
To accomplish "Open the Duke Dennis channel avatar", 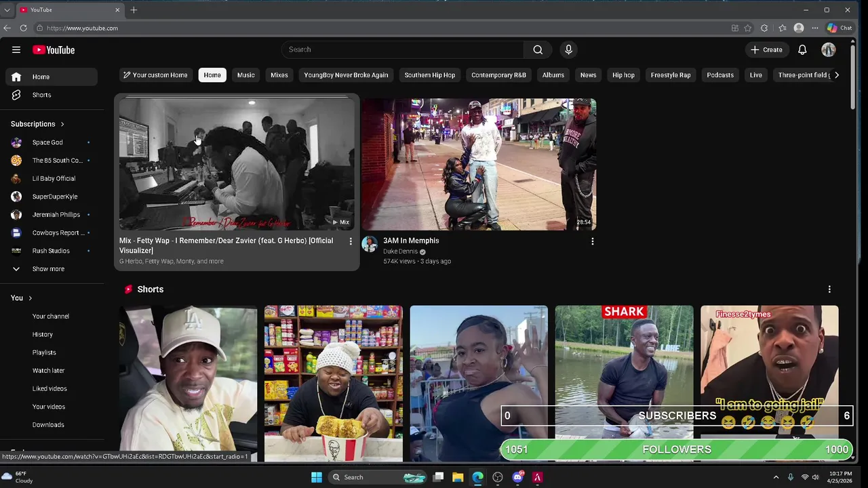I will coord(370,244).
